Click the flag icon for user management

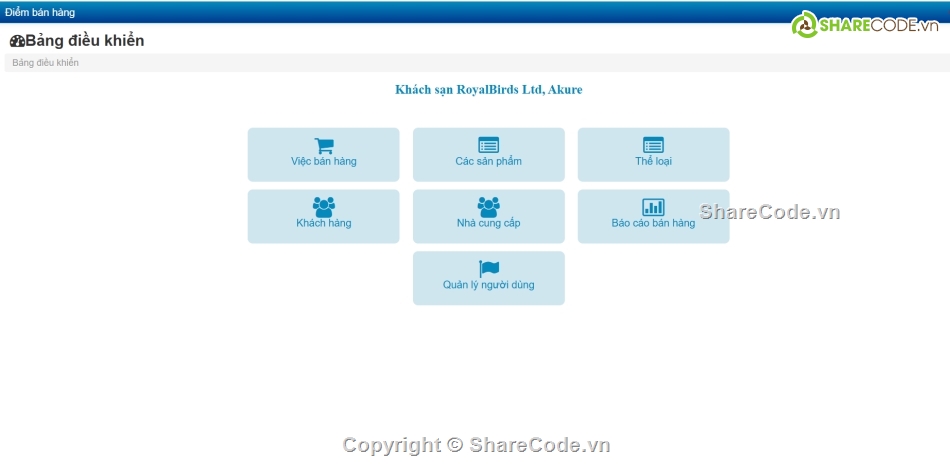tap(488, 269)
